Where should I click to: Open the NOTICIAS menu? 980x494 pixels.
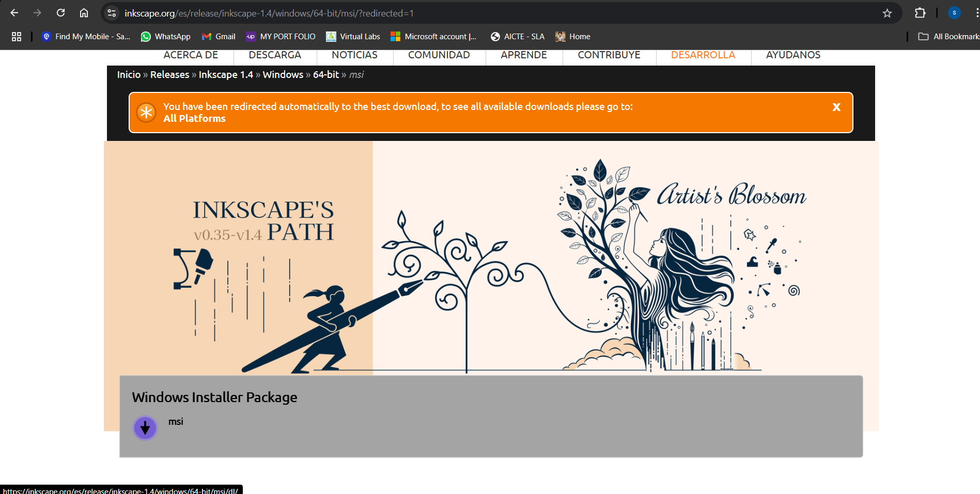click(354, 55)
